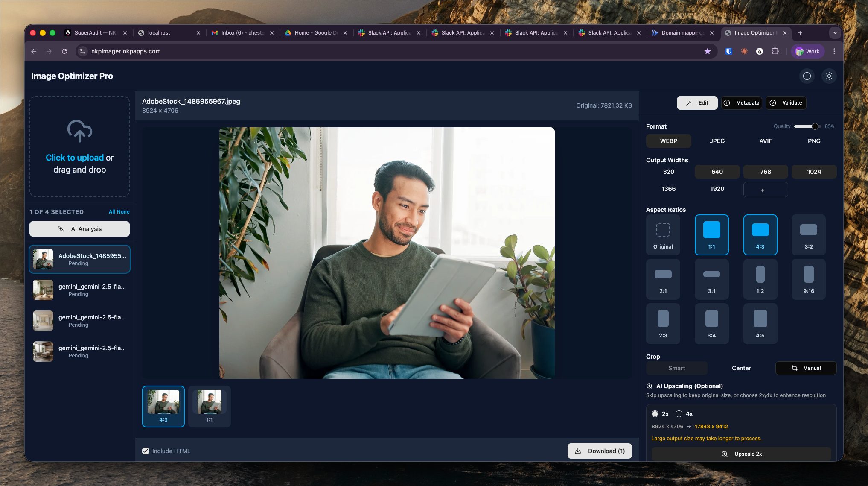
Task: Add a custom output width with the plus button
Action: pyautogui.click(x=765, y=190)
